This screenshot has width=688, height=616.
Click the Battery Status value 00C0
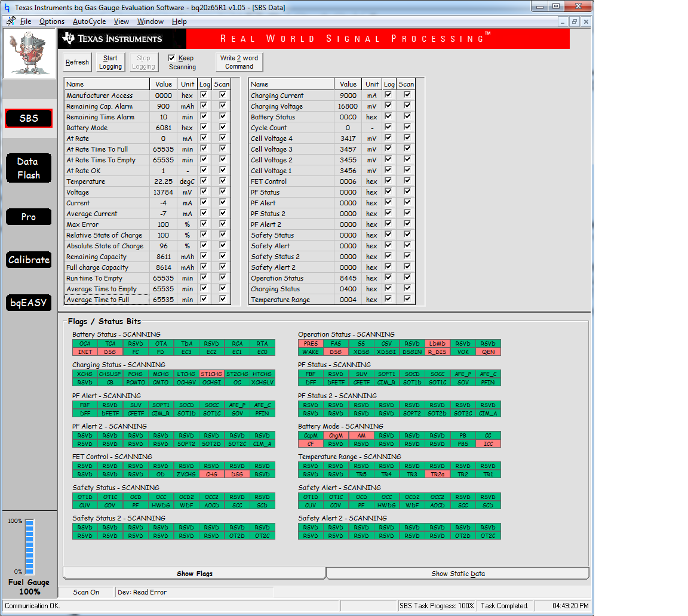pos(348,117)
